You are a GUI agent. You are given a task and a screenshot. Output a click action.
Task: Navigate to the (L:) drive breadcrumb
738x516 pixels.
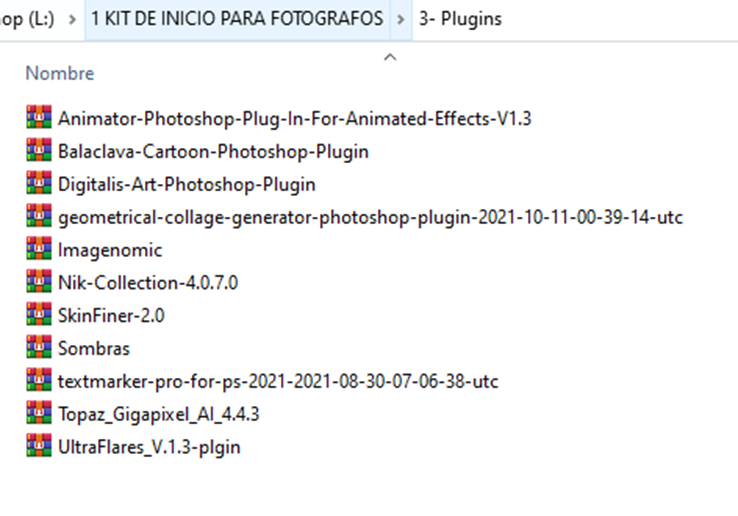[27, 19]
